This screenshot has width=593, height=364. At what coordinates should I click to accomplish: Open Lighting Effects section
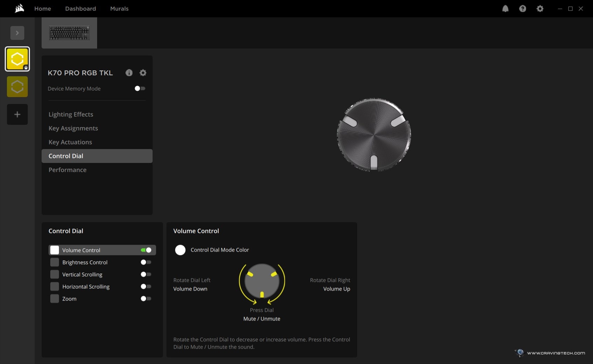tap(71, 114)
